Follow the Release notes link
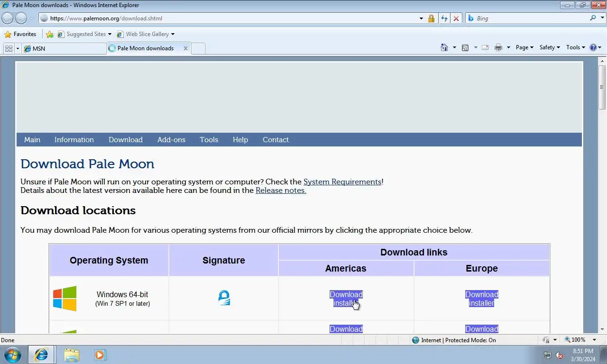 click(281, 191)
